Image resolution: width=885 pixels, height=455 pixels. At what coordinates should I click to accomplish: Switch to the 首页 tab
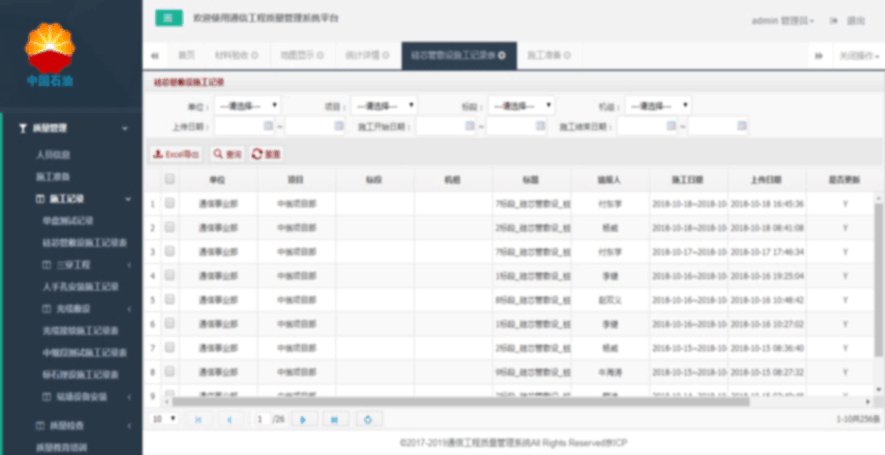[186, 55]
